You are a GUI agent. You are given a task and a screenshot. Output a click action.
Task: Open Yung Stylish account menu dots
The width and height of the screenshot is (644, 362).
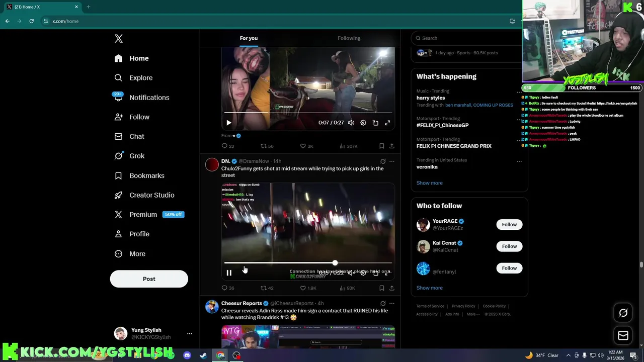tap(190, 333)
